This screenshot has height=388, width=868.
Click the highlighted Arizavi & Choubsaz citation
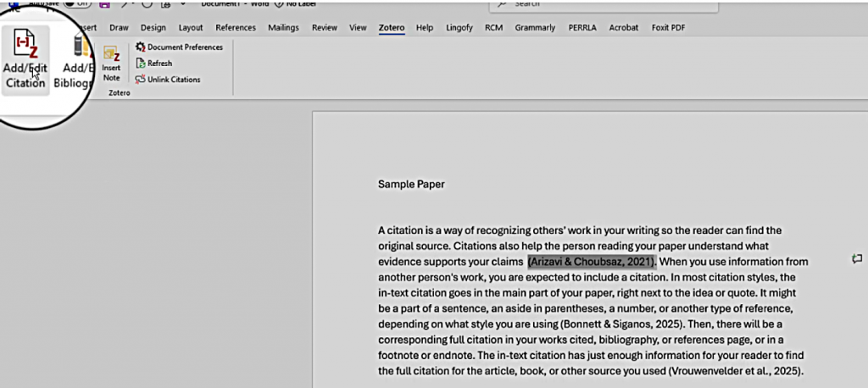(592, 262)
